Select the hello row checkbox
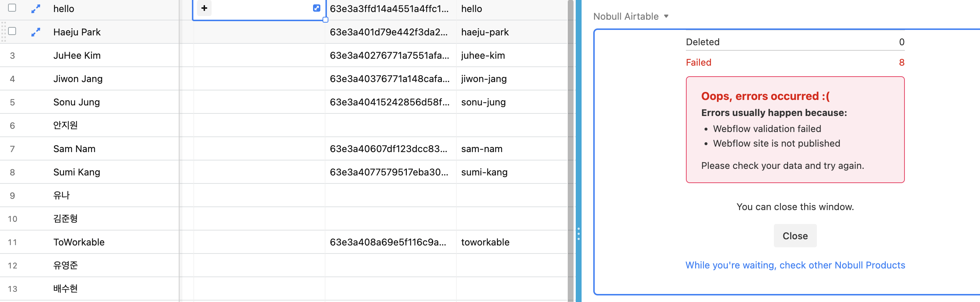980x302 pixels. click(x=12, y=8)
